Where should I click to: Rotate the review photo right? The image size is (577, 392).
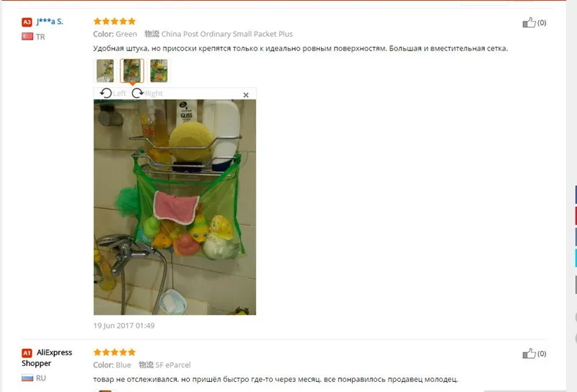click(x=147, y=93)
